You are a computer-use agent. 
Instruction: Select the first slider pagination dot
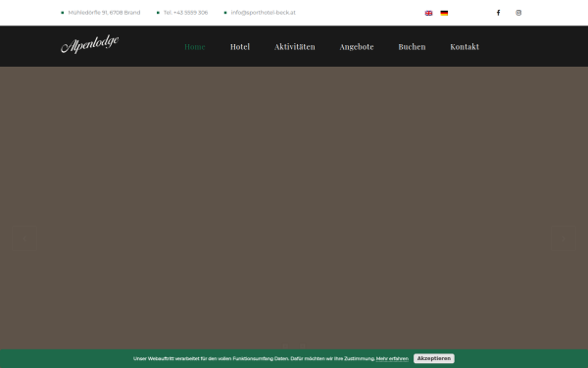285,345
